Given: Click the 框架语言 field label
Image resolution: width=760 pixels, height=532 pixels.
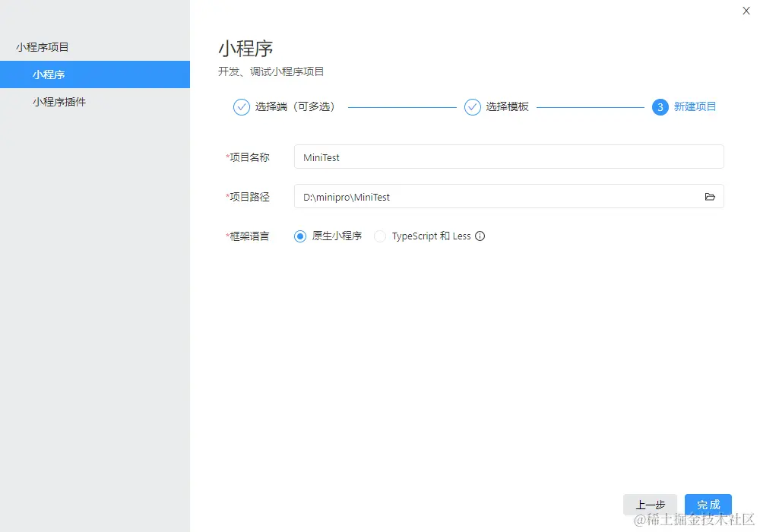Looking at the screenshot, I should tap(248, 236).
